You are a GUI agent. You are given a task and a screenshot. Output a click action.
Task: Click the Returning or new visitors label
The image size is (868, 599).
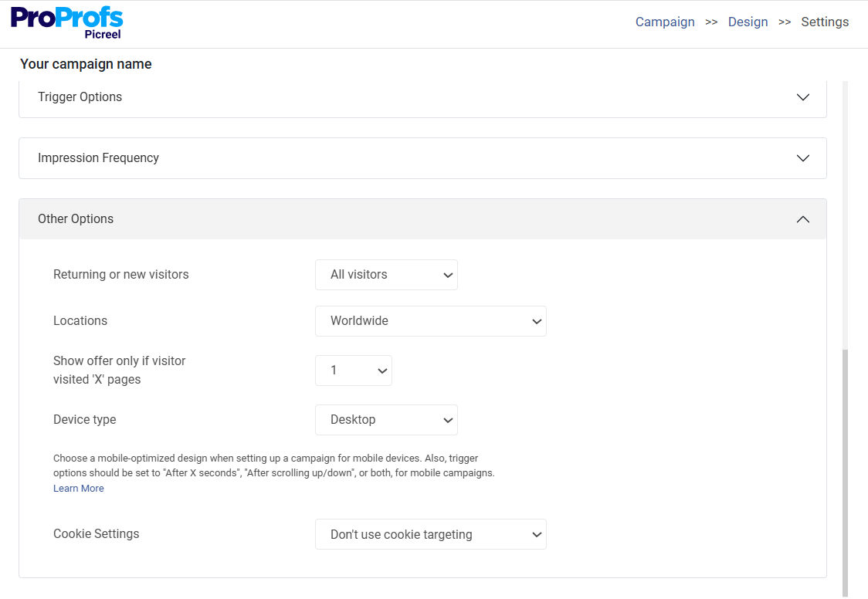coord(120,274)
